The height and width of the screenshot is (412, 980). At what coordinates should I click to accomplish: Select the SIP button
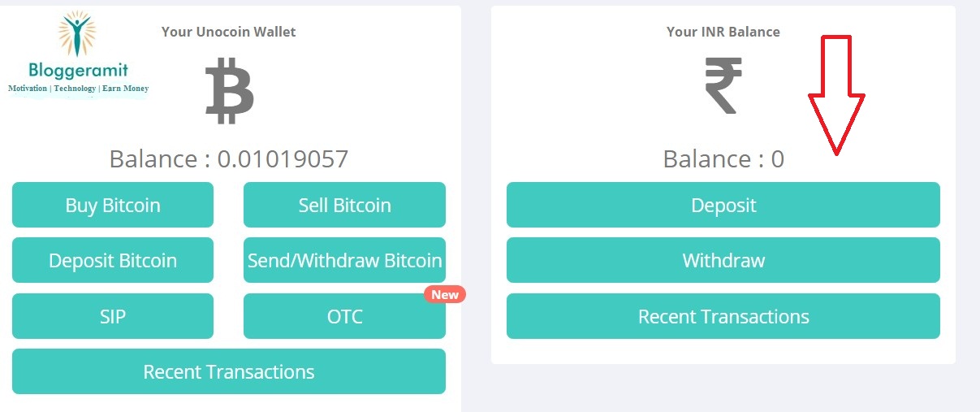click(x=113, y=316)
